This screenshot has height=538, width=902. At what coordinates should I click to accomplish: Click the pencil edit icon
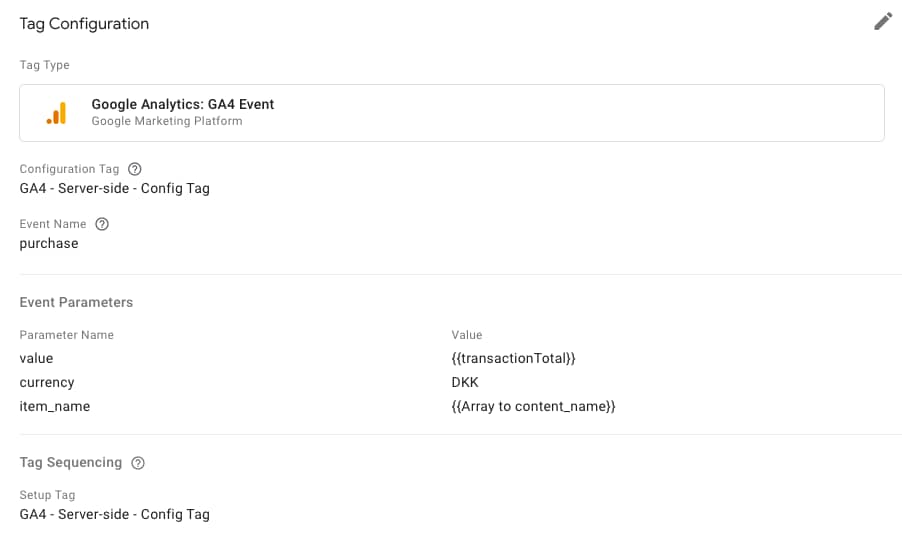click(x=883, y=22)
